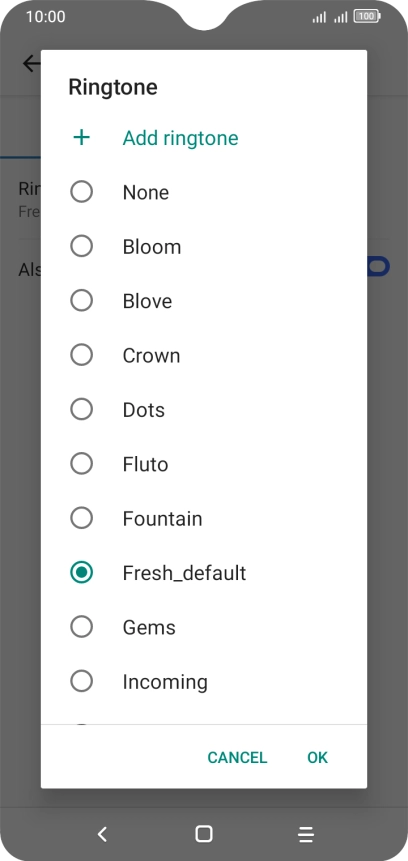This screenshot has width=408, height=861.
Task: Open recent apps menu icon
Action: click(306, 834)
